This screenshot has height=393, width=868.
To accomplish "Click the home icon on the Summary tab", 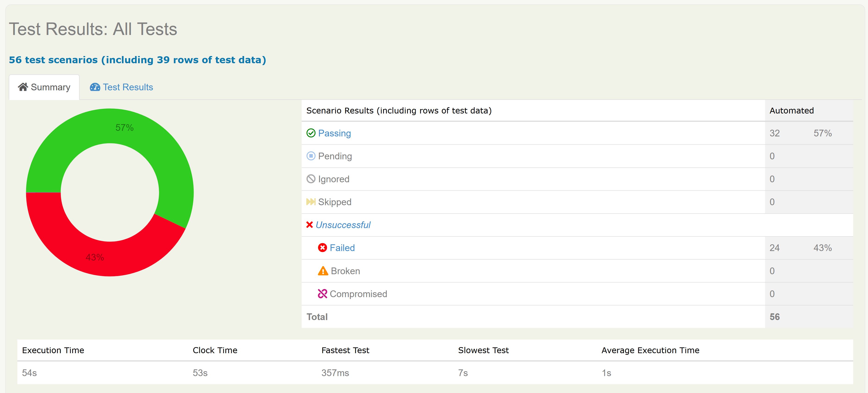I will [x=23, y=87].
